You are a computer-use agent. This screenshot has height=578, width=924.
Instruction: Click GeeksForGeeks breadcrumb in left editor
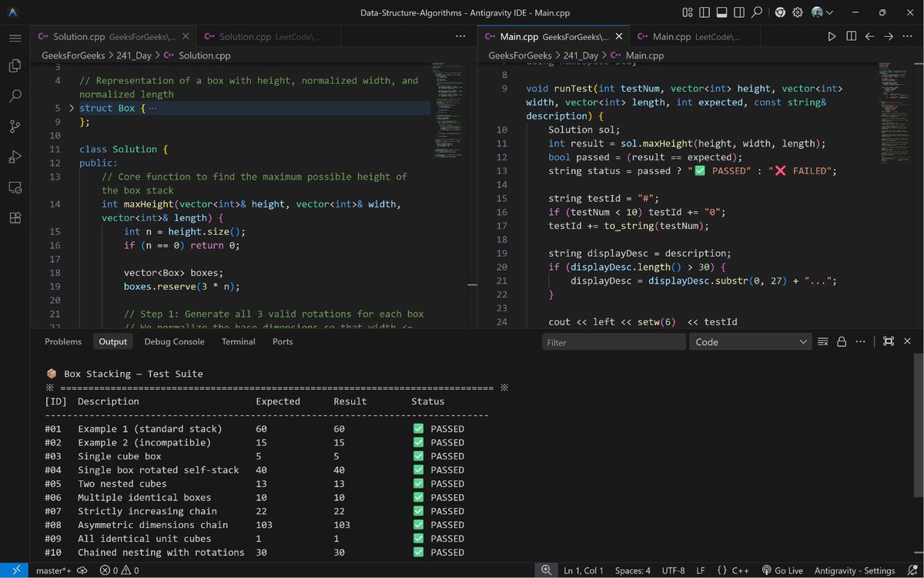(74, 55)
